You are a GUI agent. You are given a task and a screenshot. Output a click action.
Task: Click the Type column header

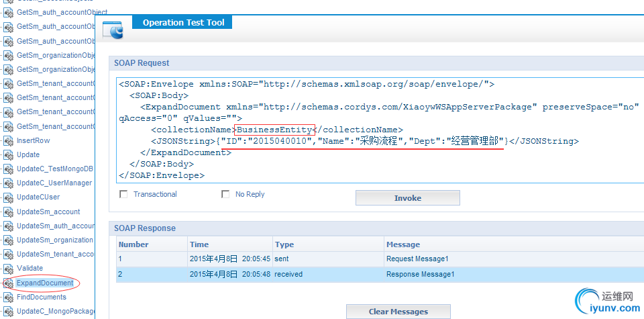pyautogui.click(x=328, y=244)
